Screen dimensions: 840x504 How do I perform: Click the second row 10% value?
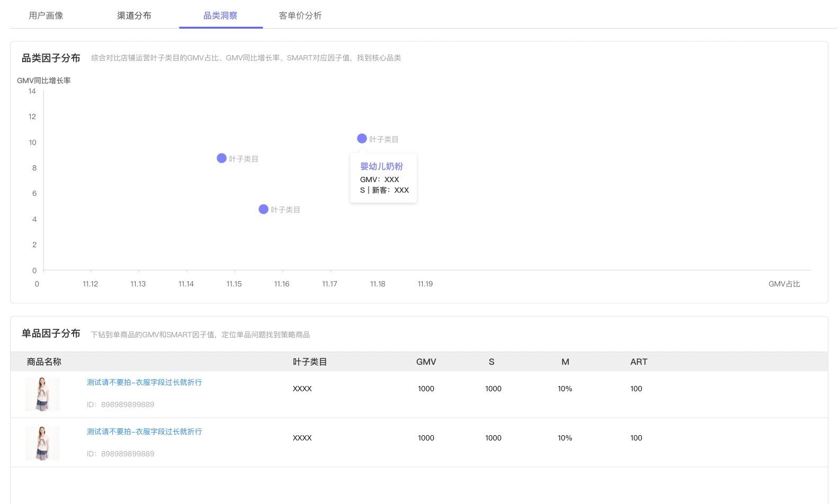point(565,438)
